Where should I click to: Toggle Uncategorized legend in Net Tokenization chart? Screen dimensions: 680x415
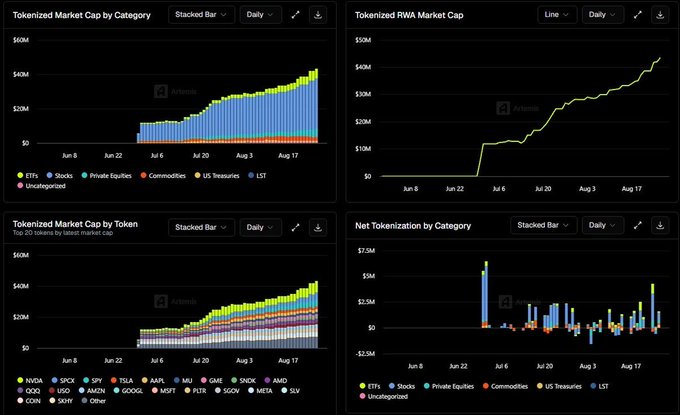point(383,396)
